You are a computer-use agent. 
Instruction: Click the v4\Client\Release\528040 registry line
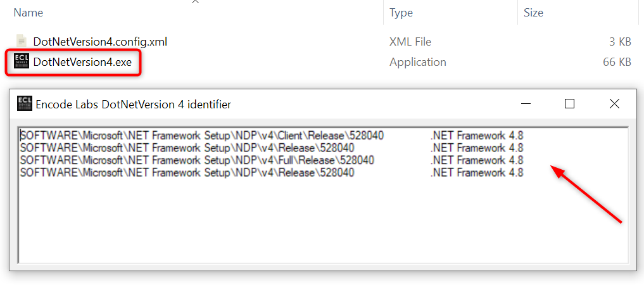202,136
